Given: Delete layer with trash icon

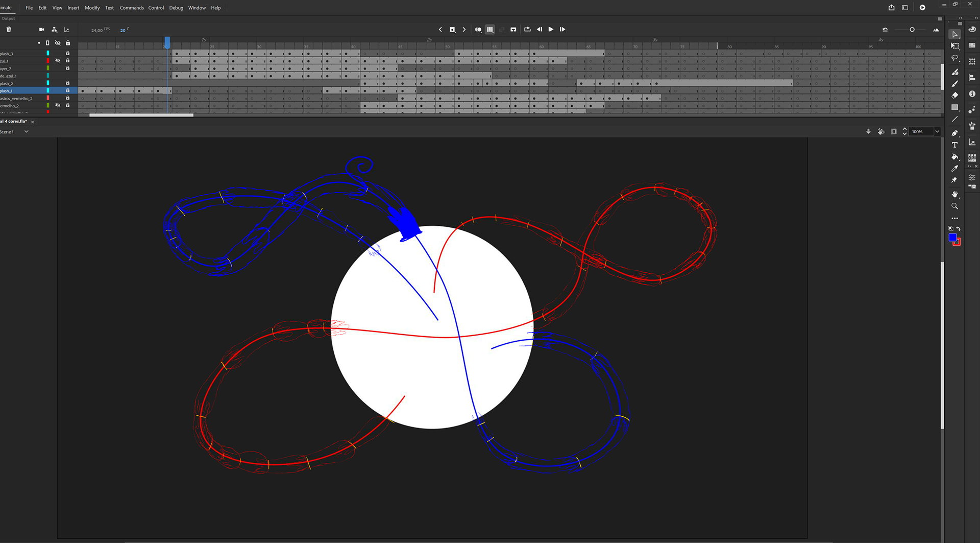Looking at the screenshot, I should (x=9, y=30).
